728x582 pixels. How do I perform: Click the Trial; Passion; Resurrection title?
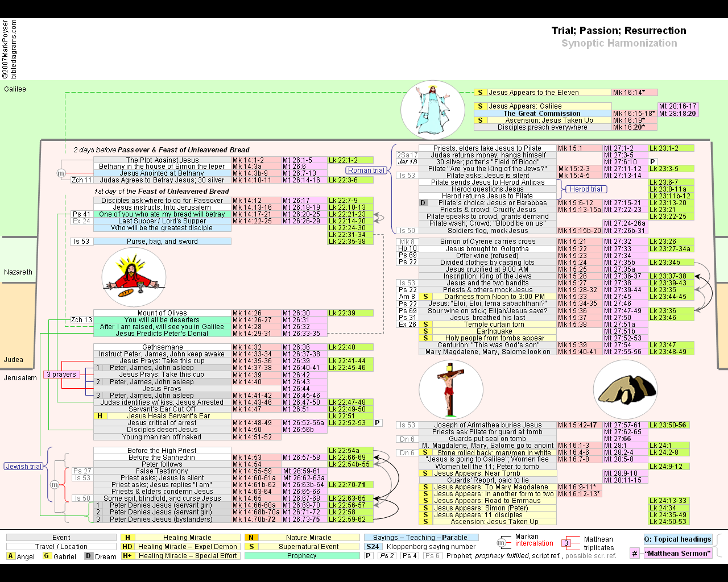[x=619, y=31]
